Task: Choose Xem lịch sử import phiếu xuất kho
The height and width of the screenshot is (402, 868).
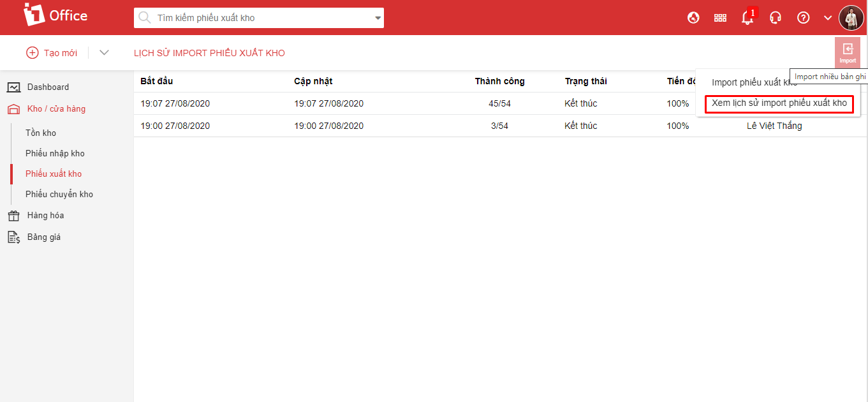Action: coord(779,103)
